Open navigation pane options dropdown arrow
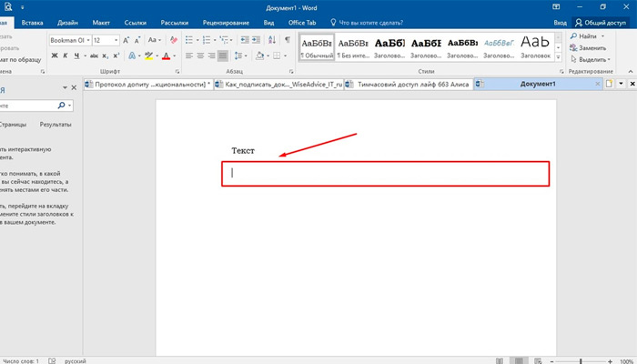This screenshot has height=364, width=637. tap(65, 87)
